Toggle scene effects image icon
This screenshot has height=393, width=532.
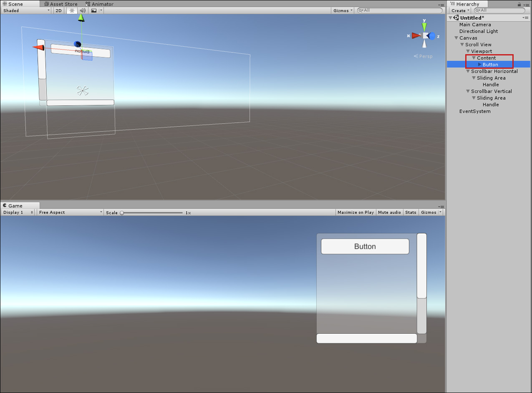[x=94, y=10]
